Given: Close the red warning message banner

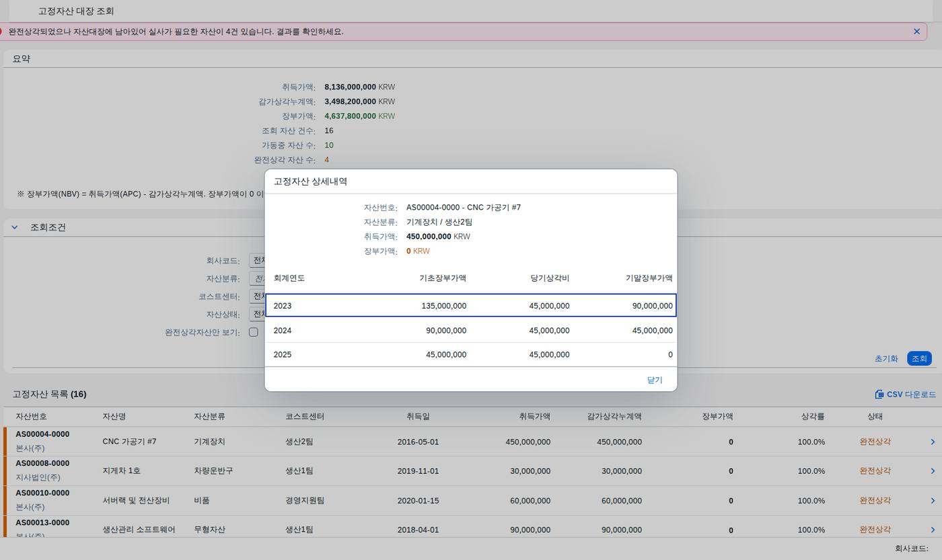Looking at the screenshot, I should tap(916, 32).
